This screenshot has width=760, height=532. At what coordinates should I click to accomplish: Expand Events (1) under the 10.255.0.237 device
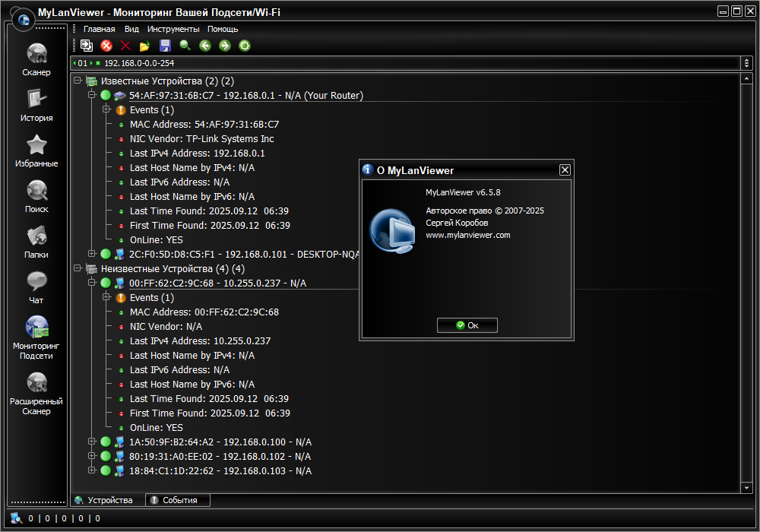click(x=106, y=297)
